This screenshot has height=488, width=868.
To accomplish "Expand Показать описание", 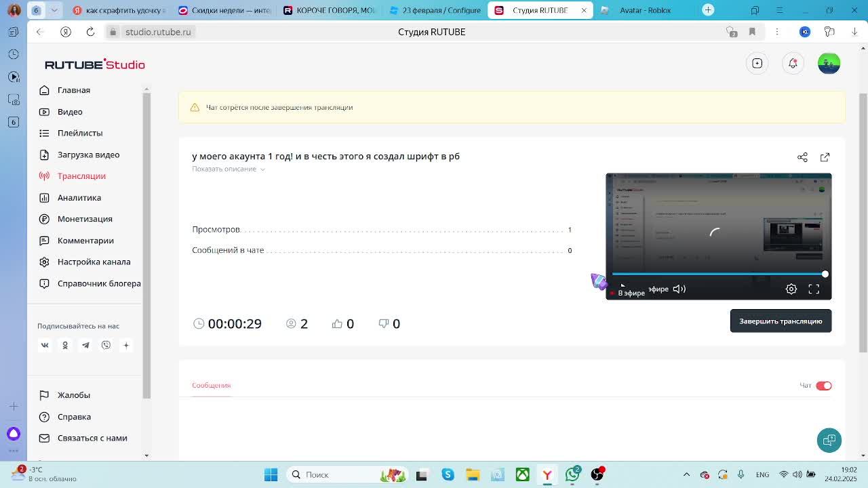I will coord(228,169).
